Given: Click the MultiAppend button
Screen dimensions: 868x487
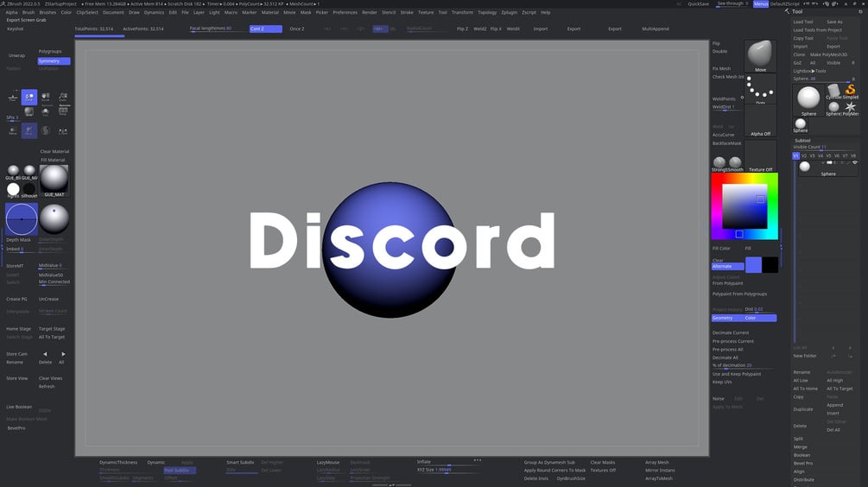Looking at the screenshot, I should click(656, 28).
